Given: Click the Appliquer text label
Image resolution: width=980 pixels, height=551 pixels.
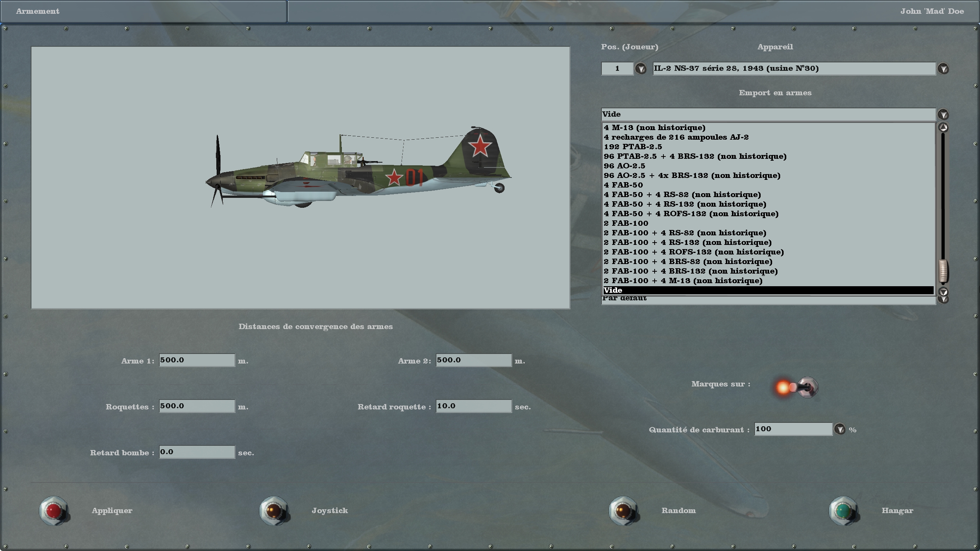Looking at the screenshot, I should coord(112,510).
